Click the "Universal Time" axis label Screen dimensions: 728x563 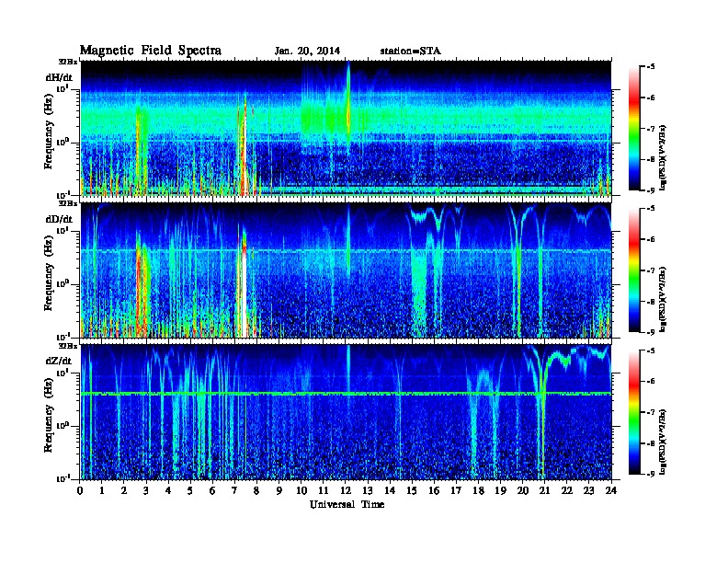(x=347, y=504)
